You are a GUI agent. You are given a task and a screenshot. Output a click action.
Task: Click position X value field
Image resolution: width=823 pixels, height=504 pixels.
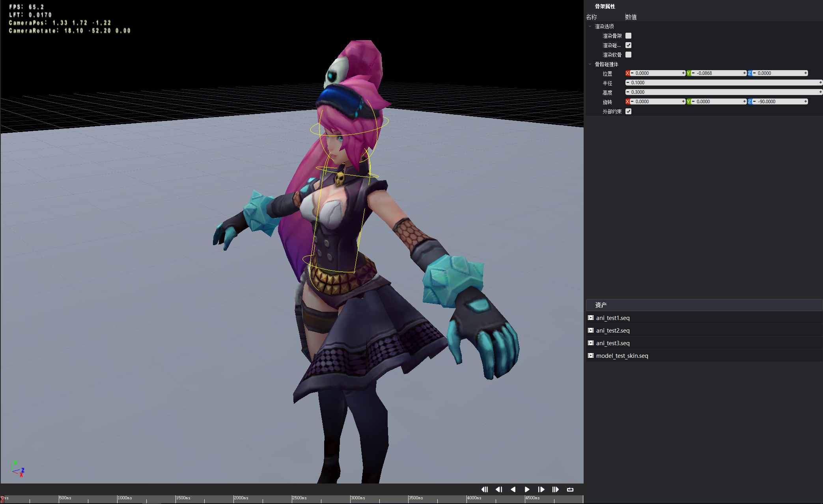click(657, 73)
